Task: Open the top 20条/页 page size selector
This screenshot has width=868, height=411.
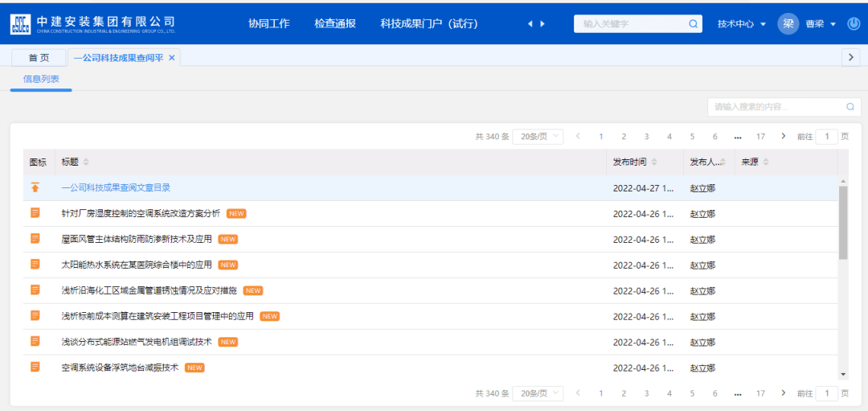Action: click(x=538, y=137)
